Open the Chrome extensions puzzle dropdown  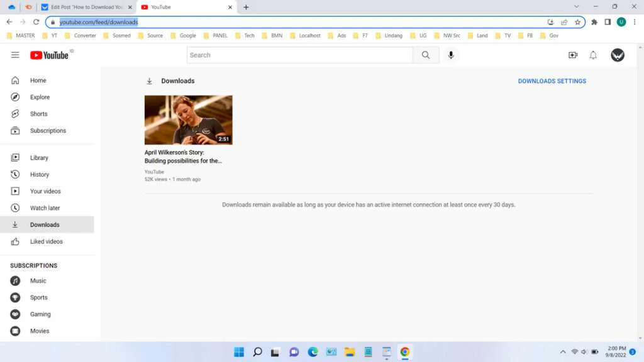coord(594,21)
